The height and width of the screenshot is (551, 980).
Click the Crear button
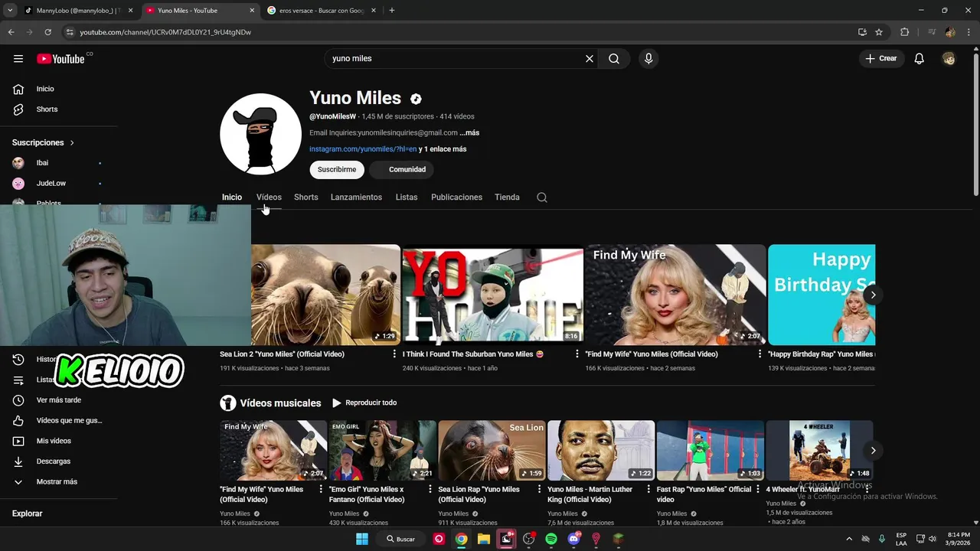click(881, 59)
